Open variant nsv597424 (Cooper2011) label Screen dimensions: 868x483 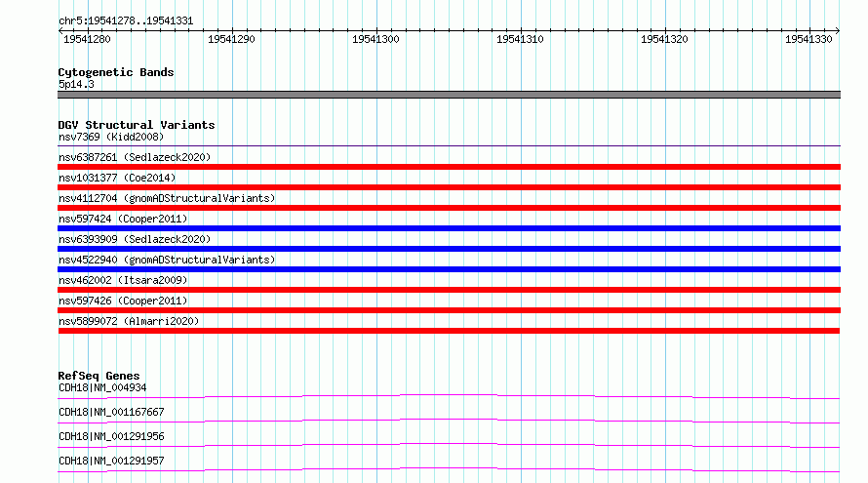pyautogui.click(x=123, y=219)
